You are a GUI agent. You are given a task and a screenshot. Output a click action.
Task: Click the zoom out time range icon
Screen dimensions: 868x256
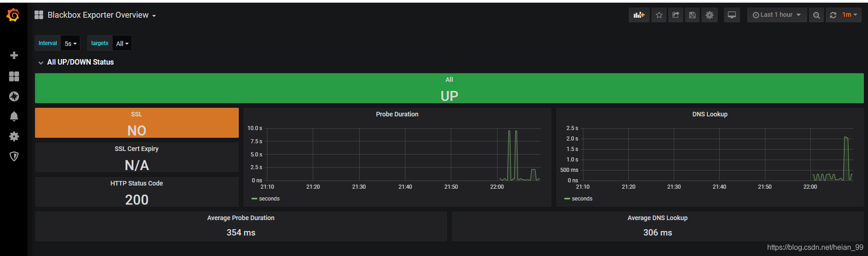coord(816,15)
